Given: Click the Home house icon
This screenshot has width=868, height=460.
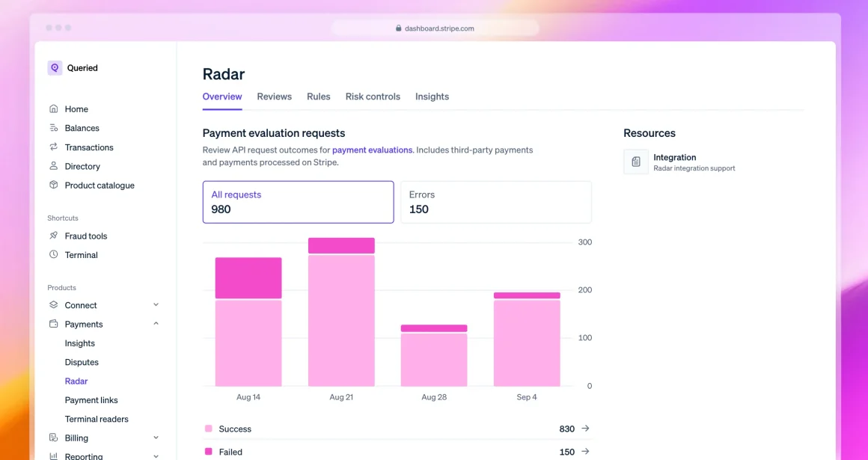Looking at the screenshot, I should click(54, 109).
